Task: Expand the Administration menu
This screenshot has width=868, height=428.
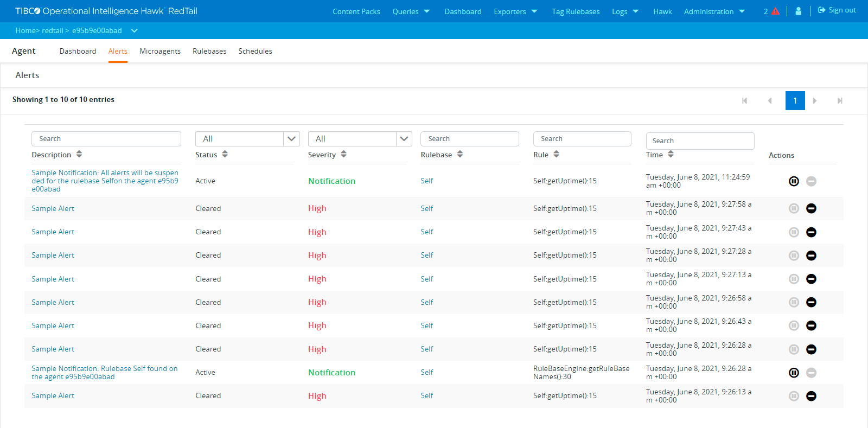Action: click(714, 11)
